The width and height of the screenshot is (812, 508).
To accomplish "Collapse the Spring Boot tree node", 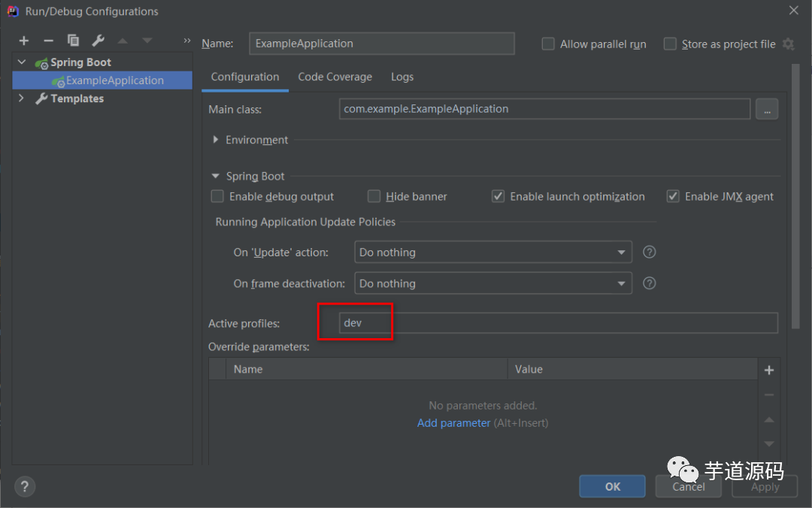I will click(x=22, y=62).
